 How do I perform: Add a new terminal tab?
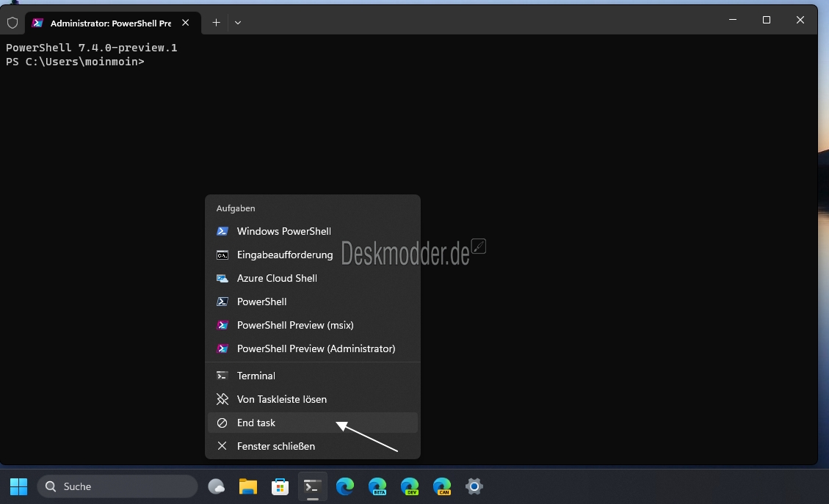[x=216, y=23]
